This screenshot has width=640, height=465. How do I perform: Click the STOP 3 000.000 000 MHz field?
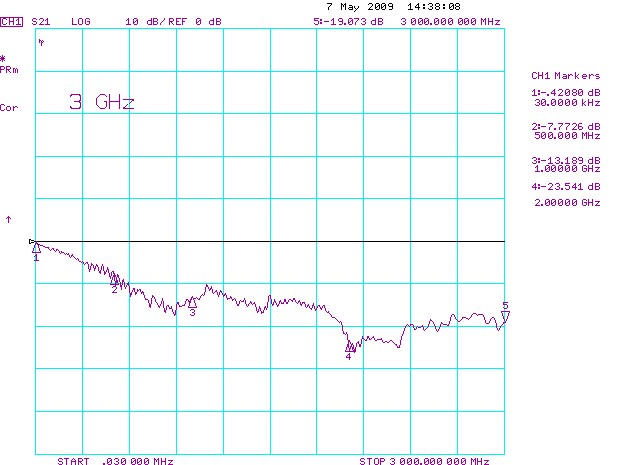(424, 461)
